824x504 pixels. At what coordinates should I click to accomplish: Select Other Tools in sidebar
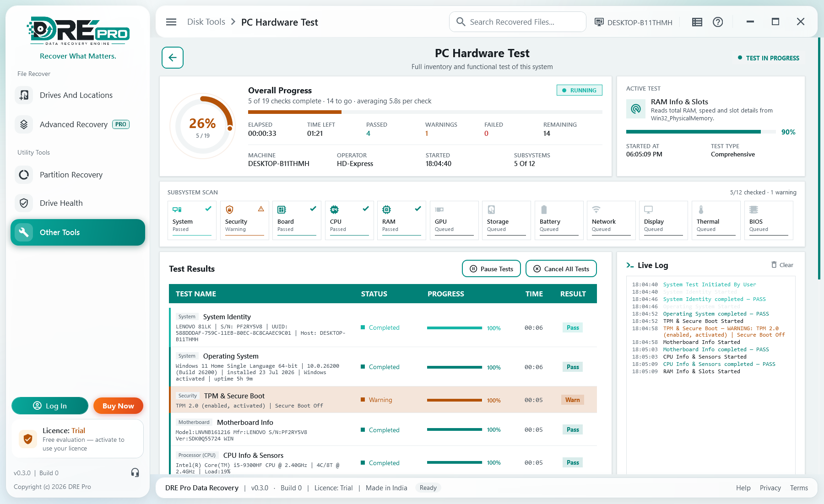pyautogui.click(x=78, y=232)
